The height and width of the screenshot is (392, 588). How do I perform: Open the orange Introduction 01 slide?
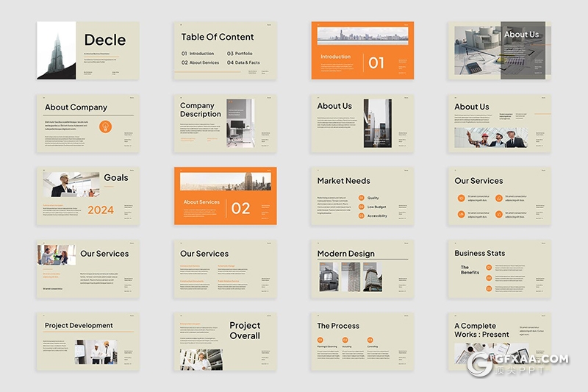(x=362, y=50)
